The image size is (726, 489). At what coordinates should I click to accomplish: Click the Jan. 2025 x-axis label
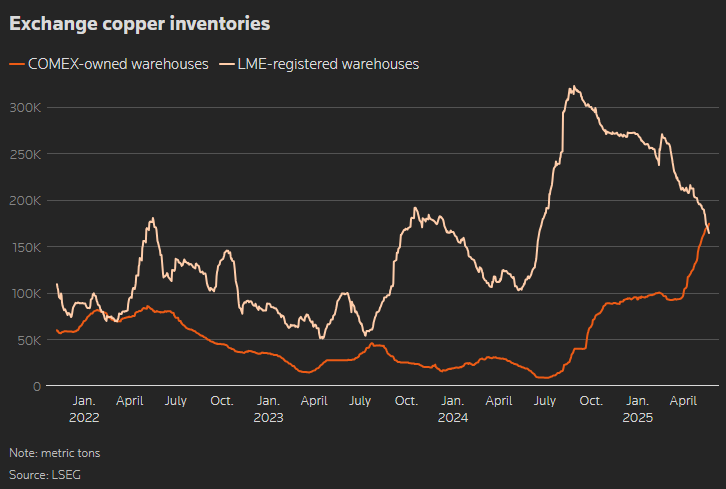click(637, 409)
